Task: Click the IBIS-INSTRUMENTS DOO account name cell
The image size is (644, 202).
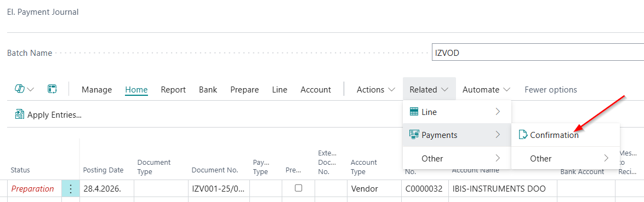Action: pos(502,189)
